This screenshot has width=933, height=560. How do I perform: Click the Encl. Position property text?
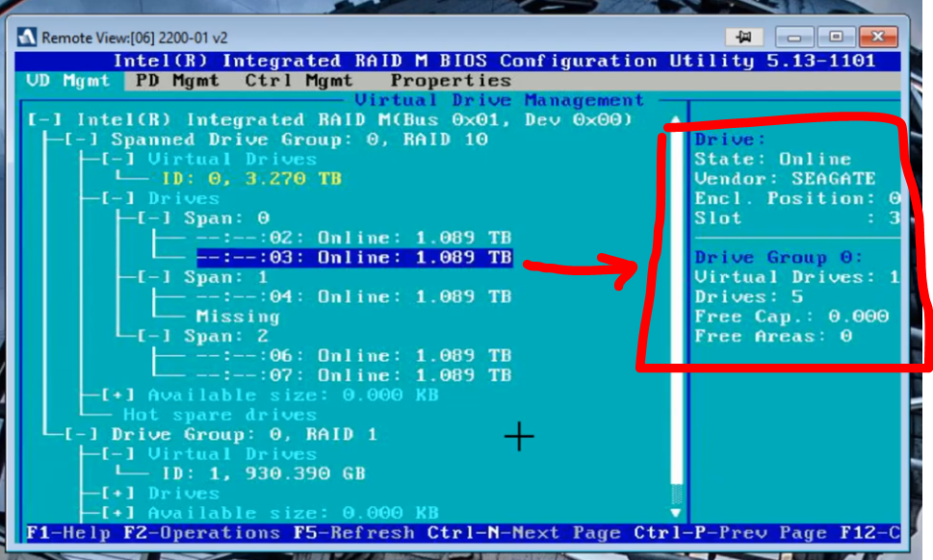796,198
